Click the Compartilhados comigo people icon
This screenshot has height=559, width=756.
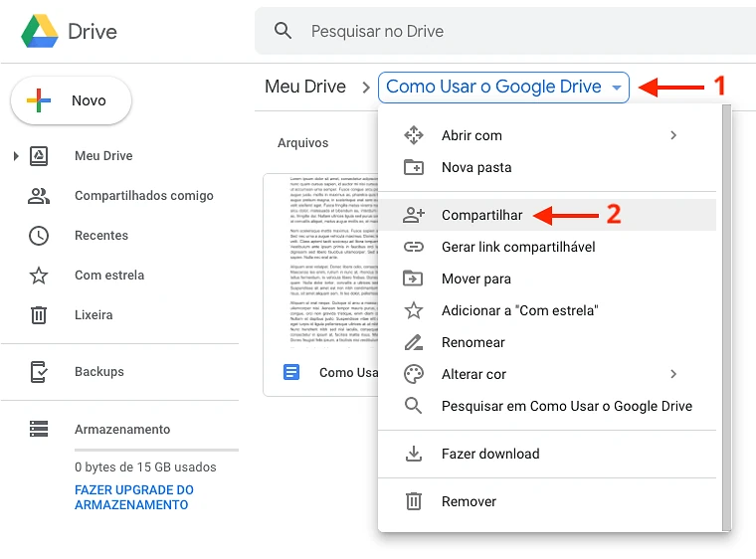click(x=39, y=196)
